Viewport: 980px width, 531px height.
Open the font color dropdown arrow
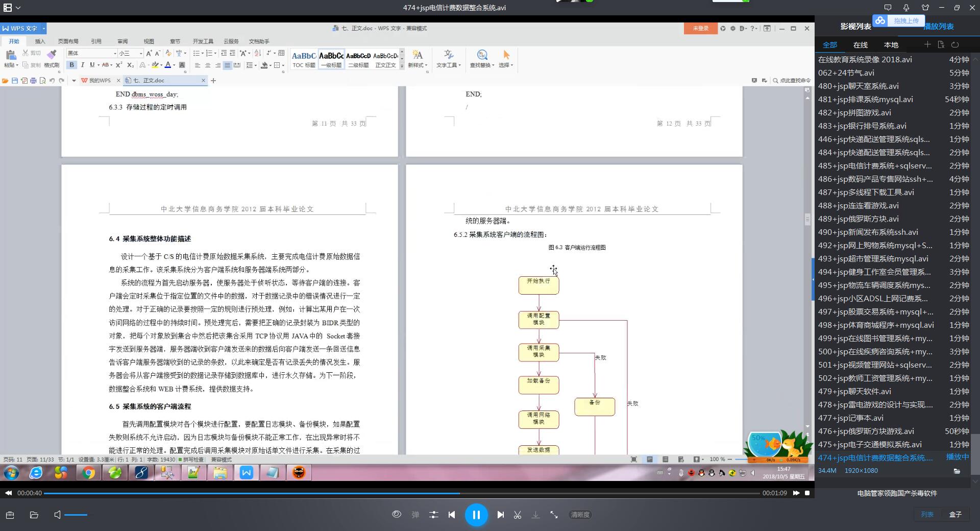(x=174, y=65)
